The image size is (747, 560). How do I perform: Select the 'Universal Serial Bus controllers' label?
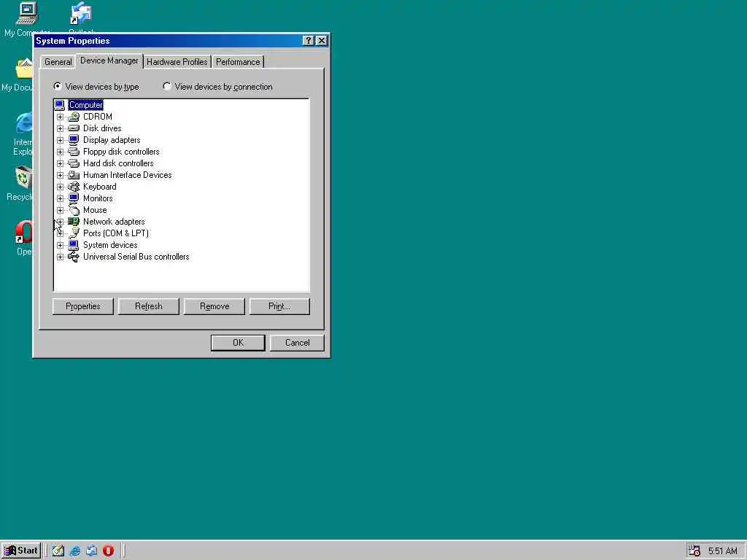pyautogui.click(x=136, y=257)
